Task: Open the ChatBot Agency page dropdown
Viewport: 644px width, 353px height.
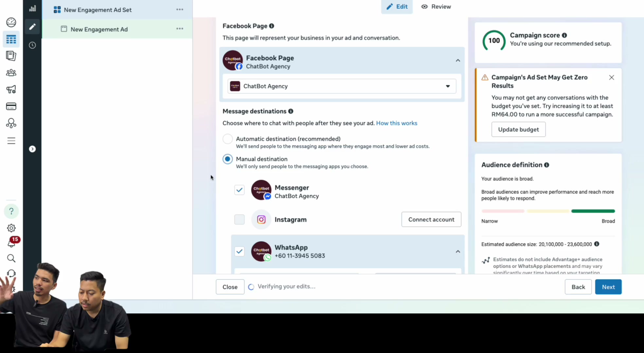Action: (x=342, y=86)
